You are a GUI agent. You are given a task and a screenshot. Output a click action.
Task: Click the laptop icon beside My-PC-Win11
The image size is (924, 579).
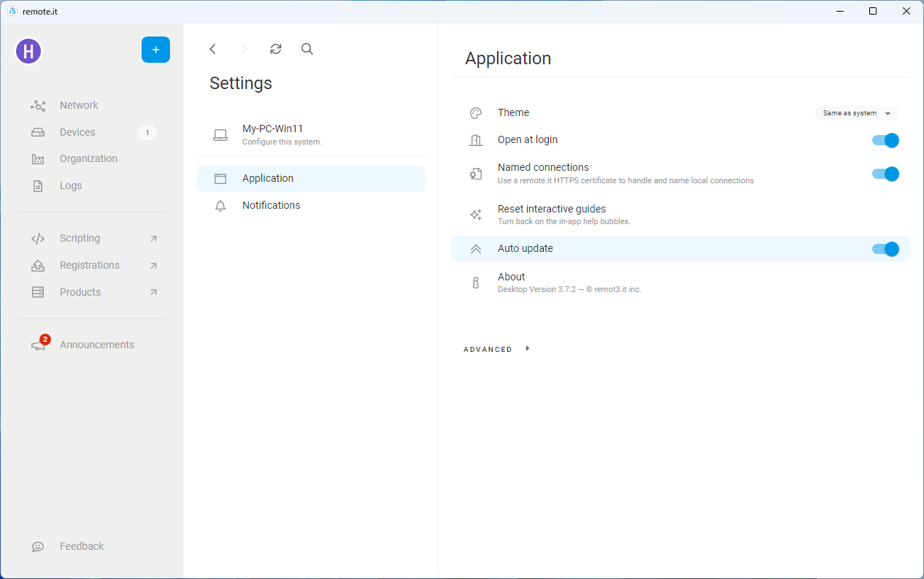click(x=220, y=135)
